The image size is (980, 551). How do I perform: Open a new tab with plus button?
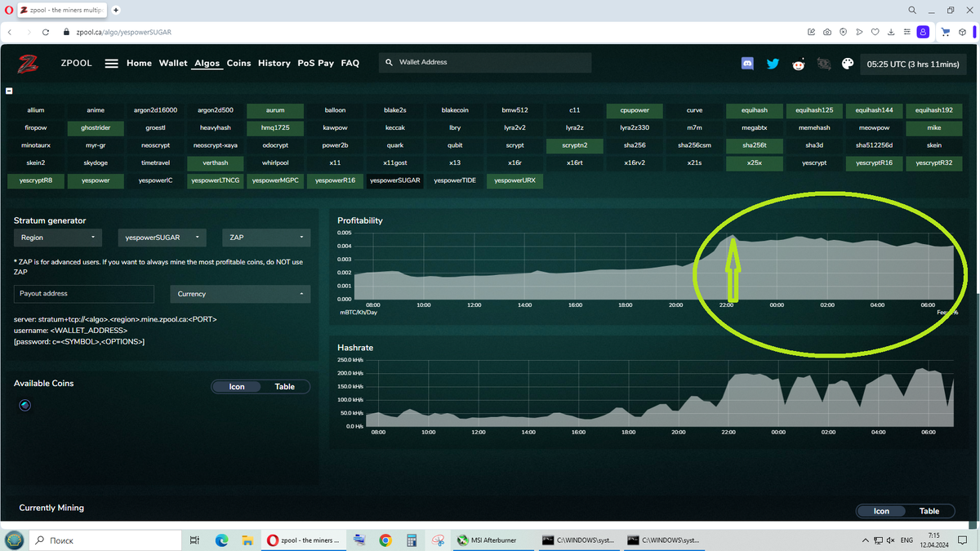116,10
